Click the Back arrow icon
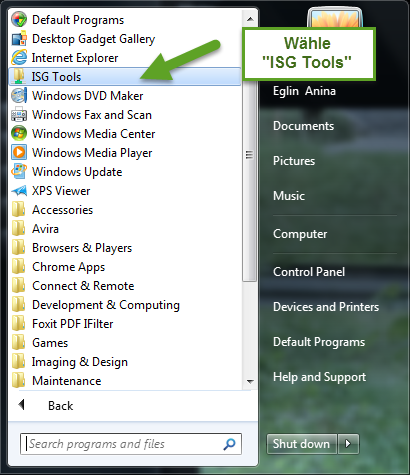Viewport: 410px width, 475px height. (x=22, y=405)
